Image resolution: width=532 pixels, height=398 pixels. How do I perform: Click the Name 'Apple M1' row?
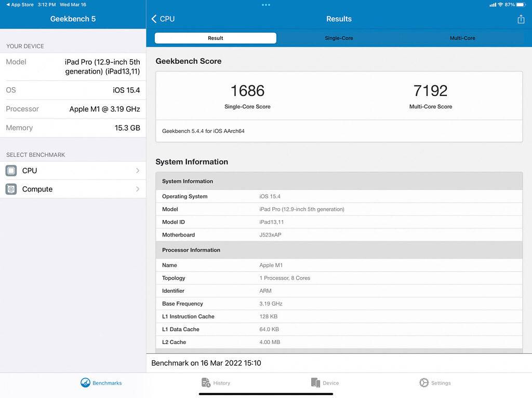pos(339,265)
